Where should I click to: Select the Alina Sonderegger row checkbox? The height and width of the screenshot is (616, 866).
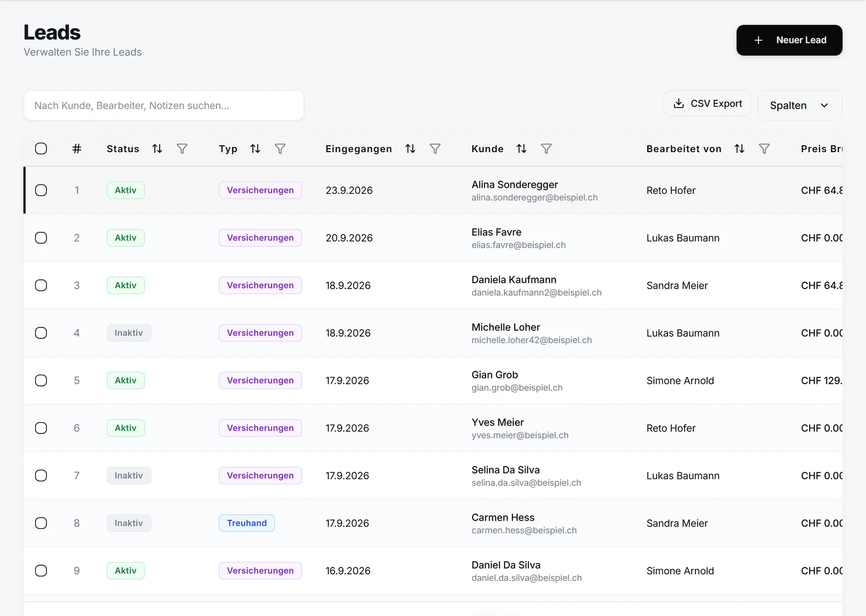point(41,191)
